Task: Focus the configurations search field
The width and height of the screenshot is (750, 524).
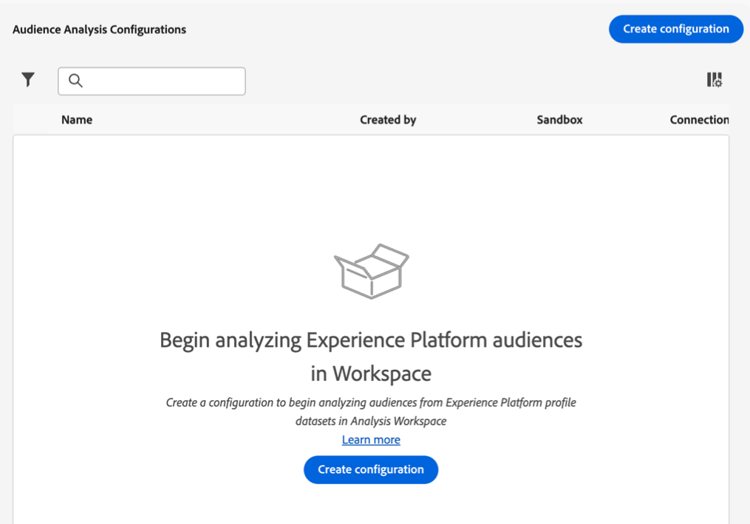Action: (x=160, y=81)
